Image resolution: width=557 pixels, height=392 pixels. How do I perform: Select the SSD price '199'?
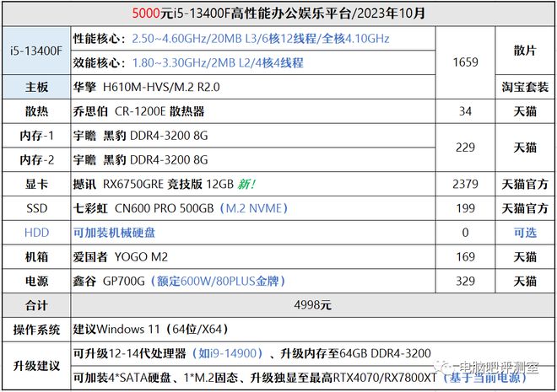click(x=465, y=208)
